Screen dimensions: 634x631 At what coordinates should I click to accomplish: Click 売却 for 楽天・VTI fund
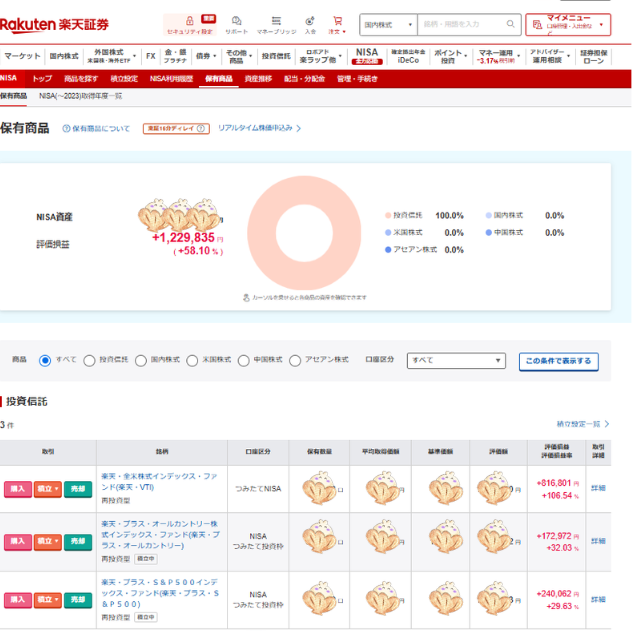point(78,489)
